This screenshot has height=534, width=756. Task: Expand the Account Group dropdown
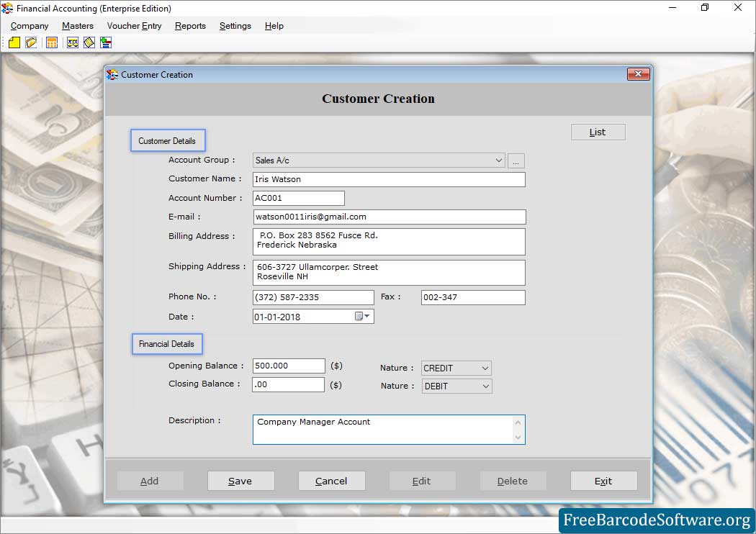tap(499, 160)
